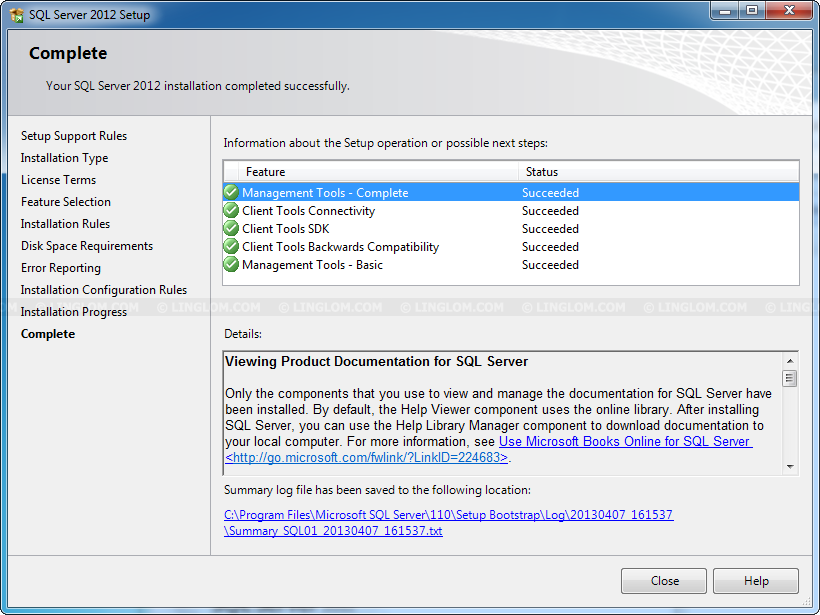Click the Setup Support Rules step
820x615 pixels.
click(x=74, y=136)
